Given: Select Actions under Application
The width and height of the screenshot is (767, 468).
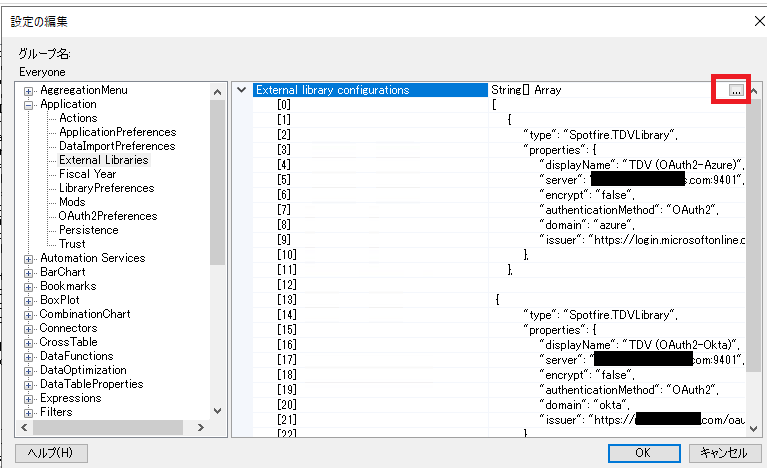Looking at the screenshot, I should [x=78, y=118].
